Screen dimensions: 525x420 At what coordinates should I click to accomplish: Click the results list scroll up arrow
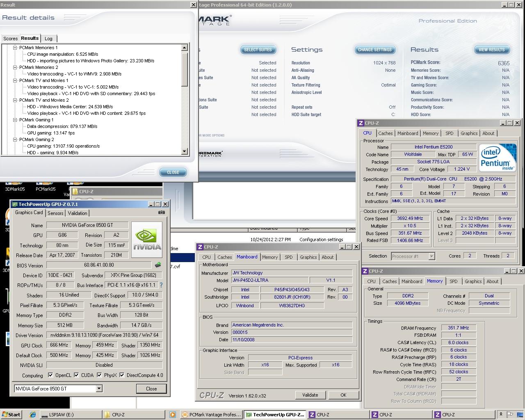[x=184, y=48]
